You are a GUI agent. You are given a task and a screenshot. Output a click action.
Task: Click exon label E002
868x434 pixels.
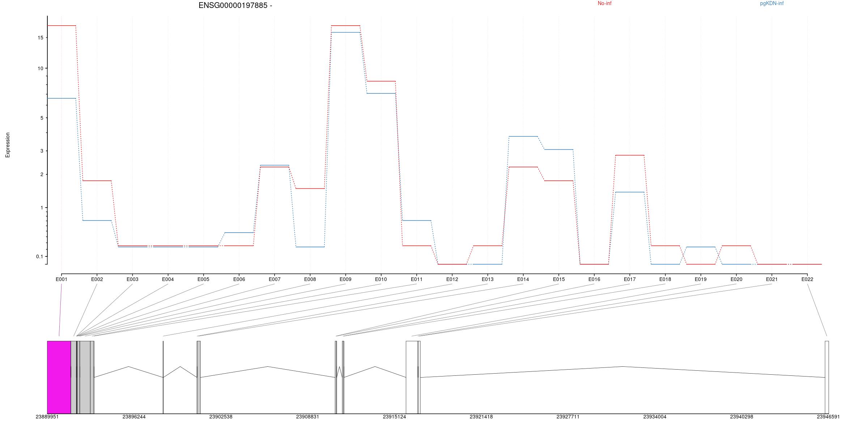[x=97, y=279]
